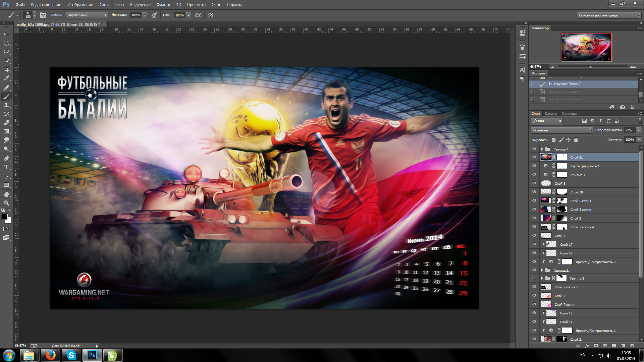Select the Lasso tool
This screenshot has height=362, width=644.
(6, 52)
